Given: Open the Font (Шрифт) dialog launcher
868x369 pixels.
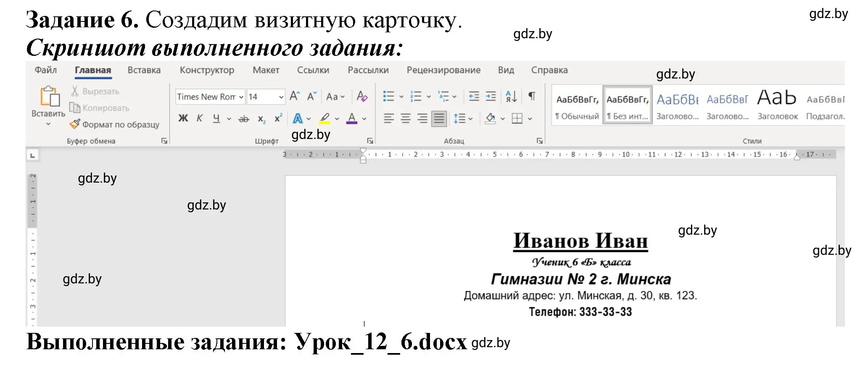Looking at the screenshot, I should click(370, 141).
